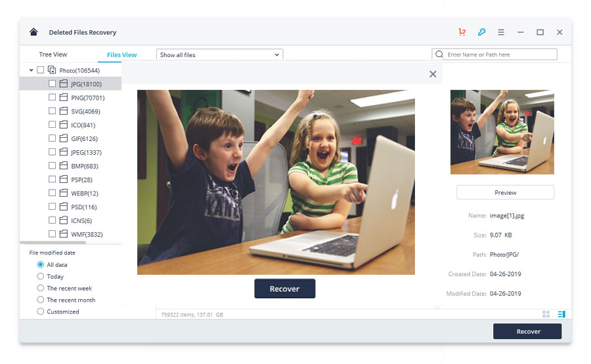Click the GIF folder icon
This screenshot has width=591, height=364.
(64, 138)
